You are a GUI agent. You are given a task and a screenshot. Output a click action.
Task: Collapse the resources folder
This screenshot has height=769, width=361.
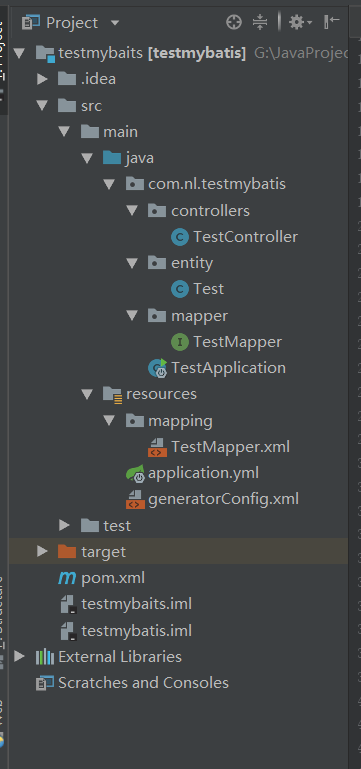point(87,394)
